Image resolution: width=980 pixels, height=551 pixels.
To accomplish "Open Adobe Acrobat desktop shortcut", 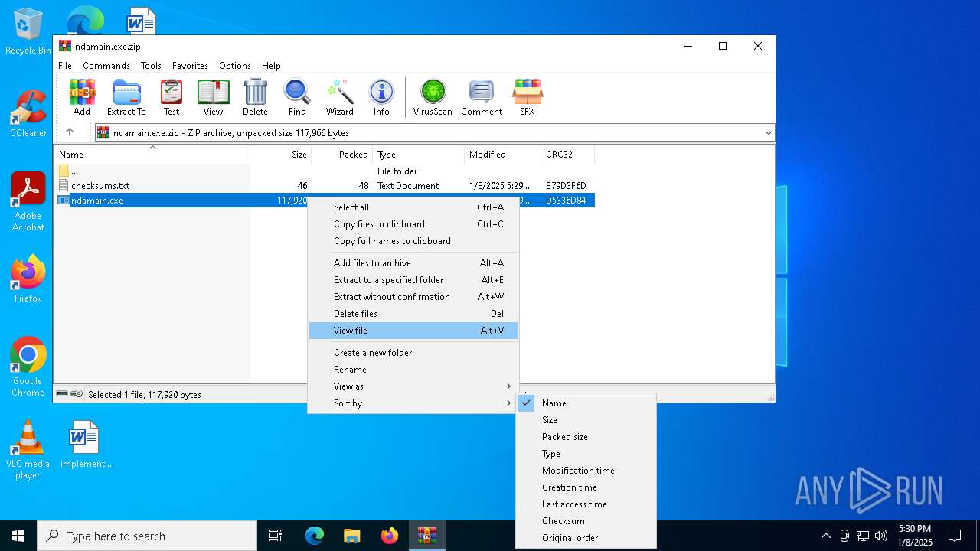I will pyautogui.click(x=28, y=202).
